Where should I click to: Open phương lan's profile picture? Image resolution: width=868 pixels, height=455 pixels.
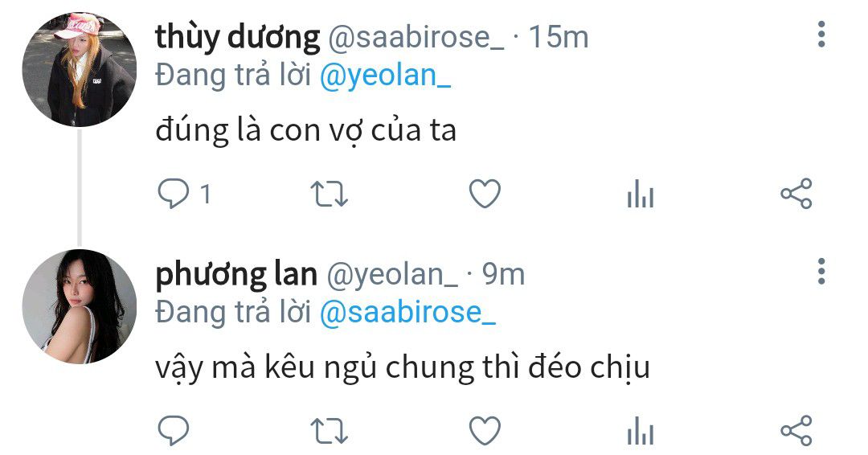tap(79, 306)
